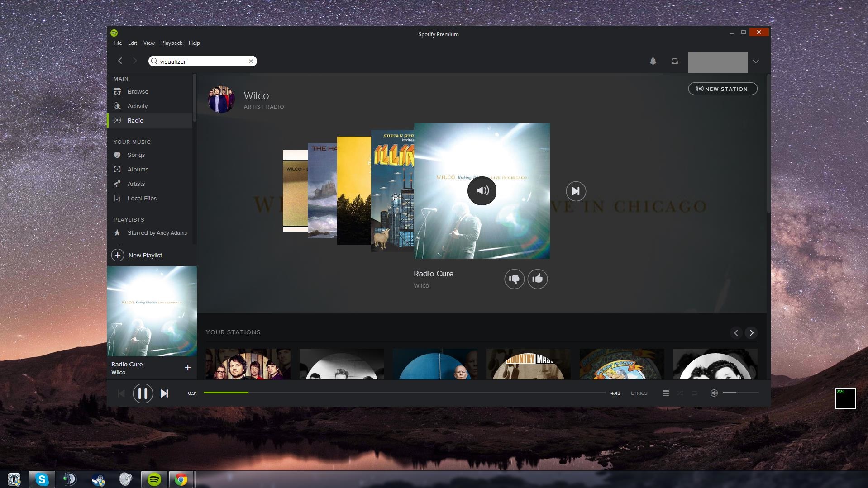The image size is (868, 488).
Task: Create a New Station
Action: coord(722,89)
